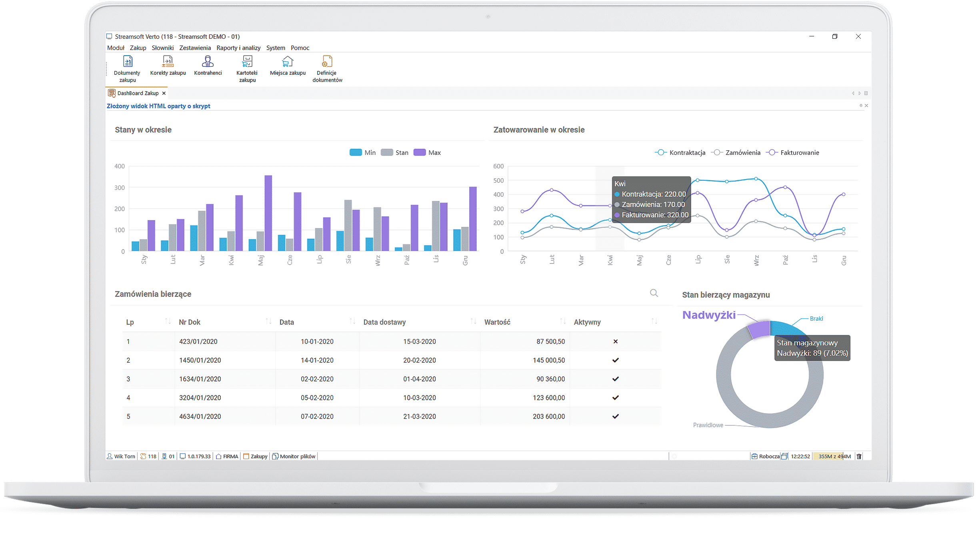Sort the table by Lp column
This screenshot has width=980, height=533.
point(149,322)
